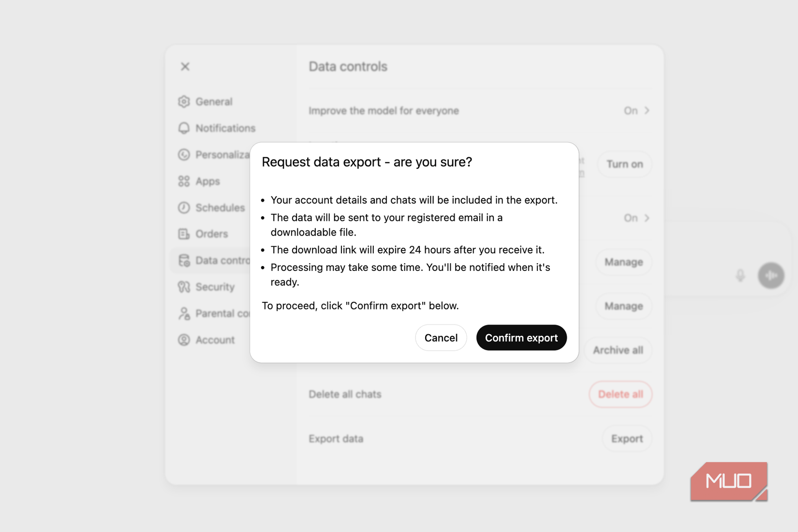
Task: Cancel the data export request
Action: [x=441, y=338]
